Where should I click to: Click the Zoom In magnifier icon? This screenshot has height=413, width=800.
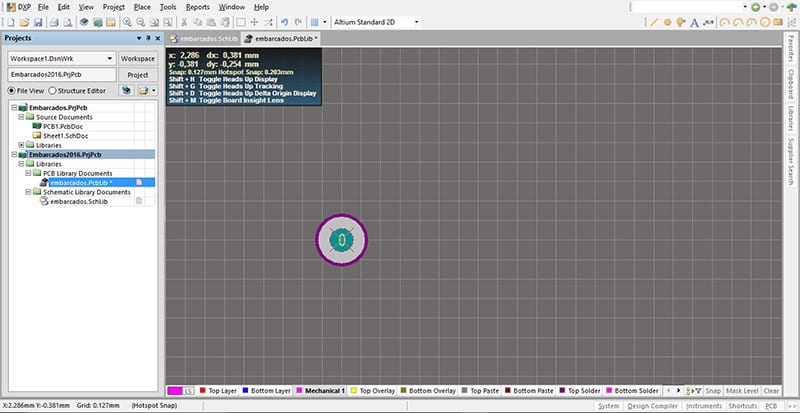[128, 21]
